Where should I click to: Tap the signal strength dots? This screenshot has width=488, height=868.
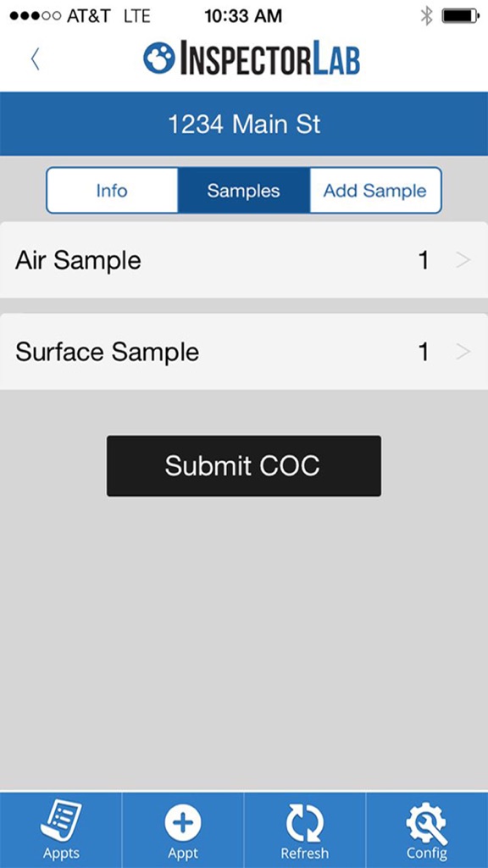[x=36, y=16]
